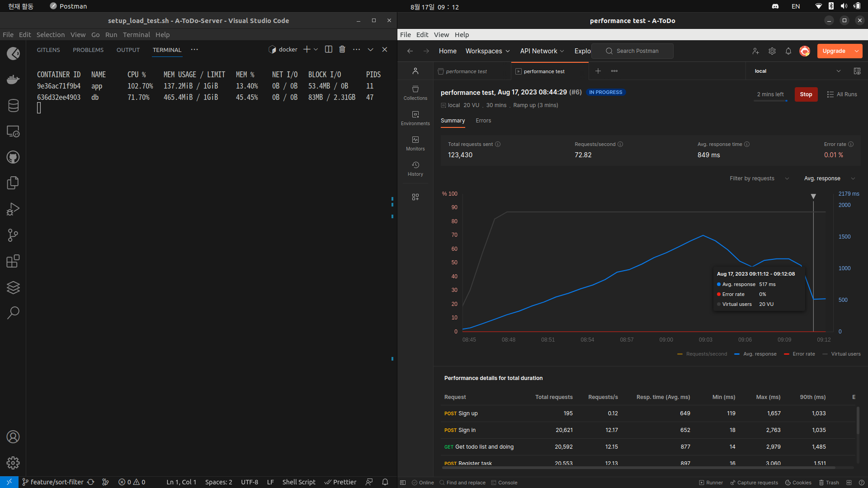The width and height of the screenshot is (868, 488).
Task: Click chart time marker triangle
Action: pyautogui.click(x=813, y=197)
